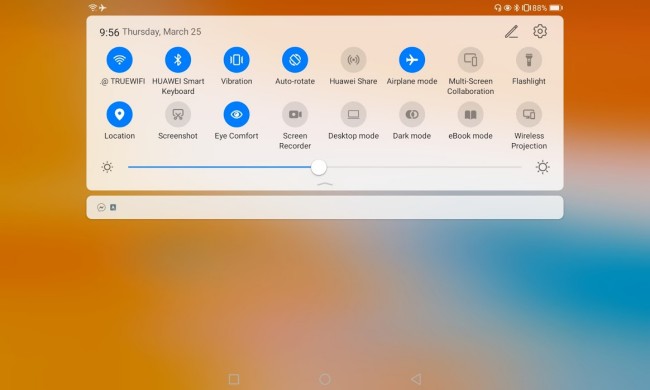Tap the airplane status bar icon
This screenshot has height=390, width=650.
click(102, 7)
